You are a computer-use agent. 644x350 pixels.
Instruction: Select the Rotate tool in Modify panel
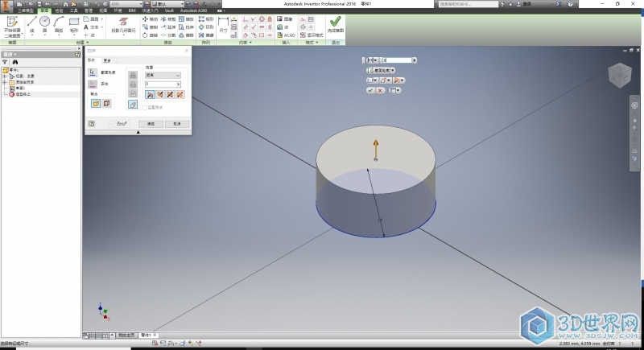[150, 35]
